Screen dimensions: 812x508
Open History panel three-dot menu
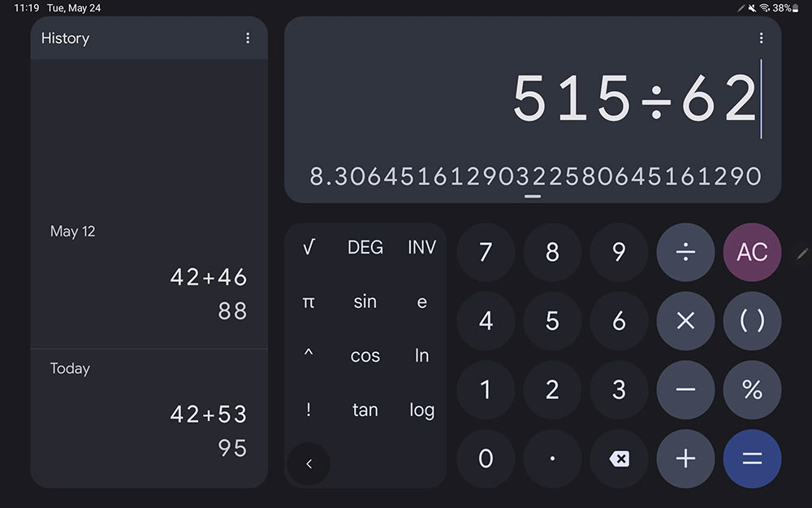248,38
